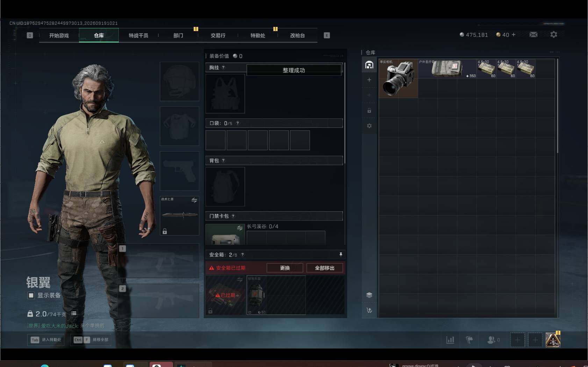The height and width of the screenshot is (367, 588).
Task: Click the warehouse grid vertical scrollbar
Action: [557, 106]
